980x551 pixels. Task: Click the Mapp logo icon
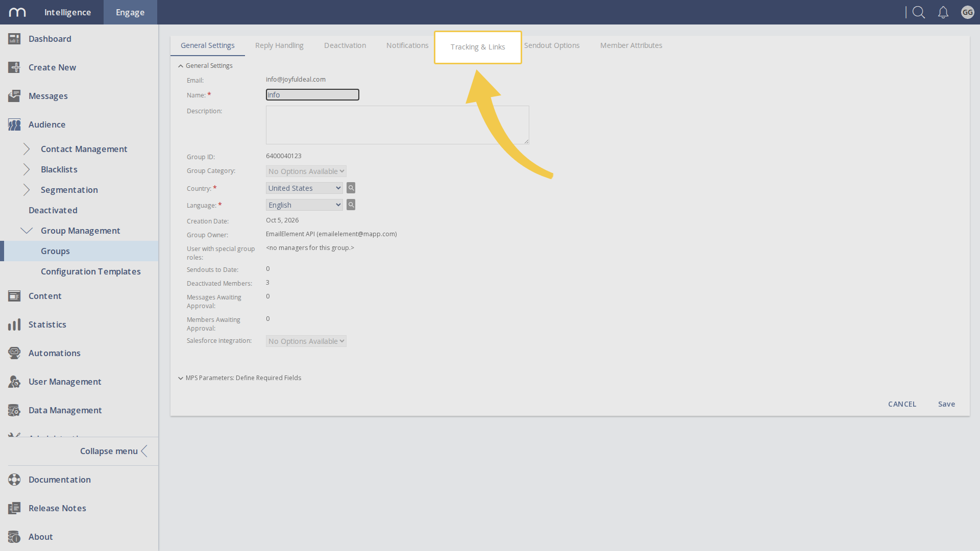click(17, 12)
